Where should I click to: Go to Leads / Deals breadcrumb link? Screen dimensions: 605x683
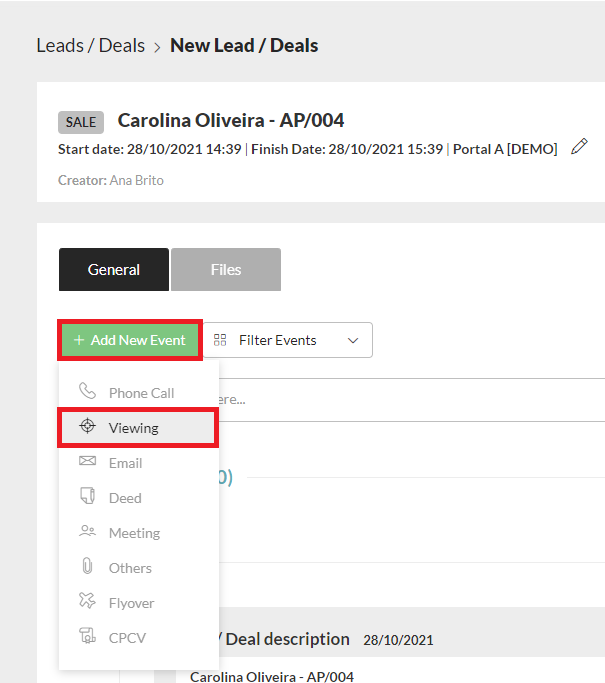91,46
